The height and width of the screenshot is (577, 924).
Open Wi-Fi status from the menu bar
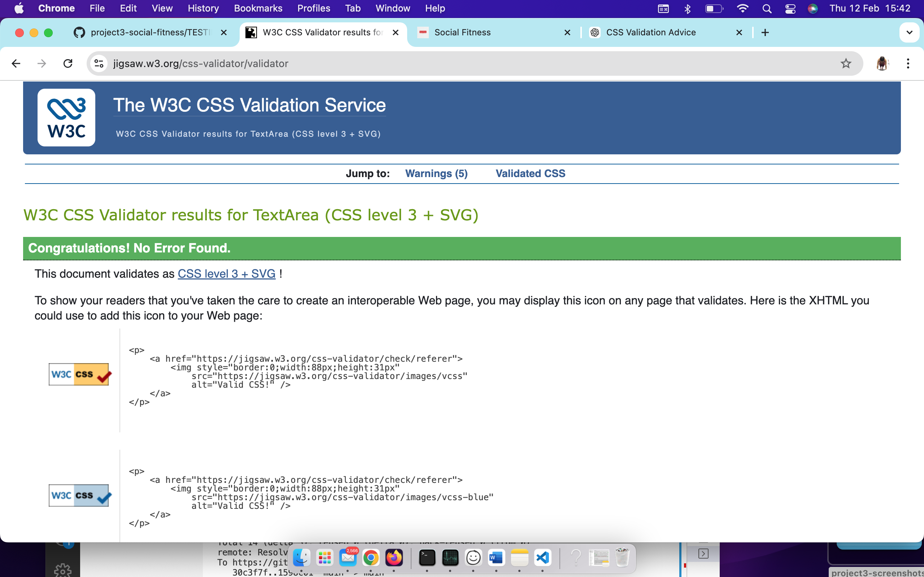point(743,8)
